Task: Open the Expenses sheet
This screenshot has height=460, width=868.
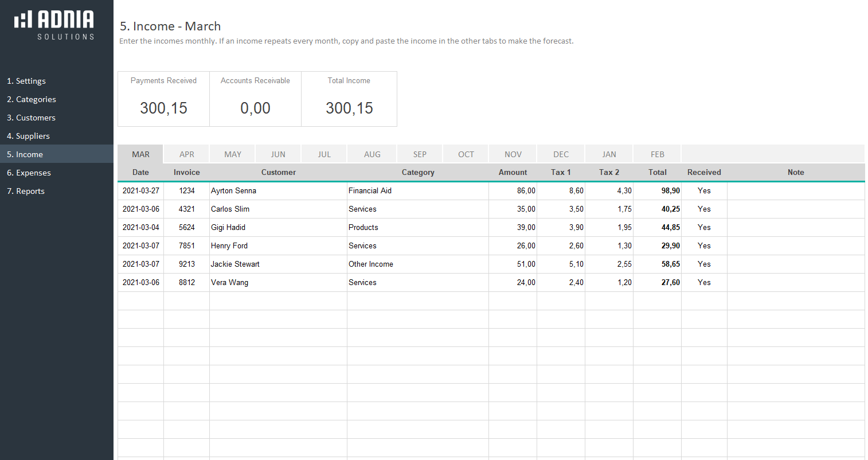Action: [x=29, y=173]
